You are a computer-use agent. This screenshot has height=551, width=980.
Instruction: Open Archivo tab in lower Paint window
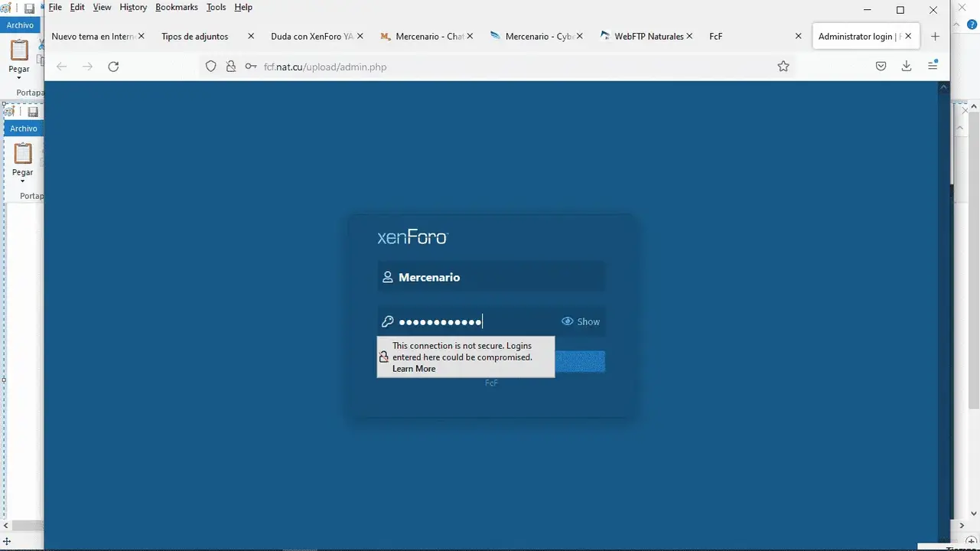pyautogui.click(x=24, y=129)
